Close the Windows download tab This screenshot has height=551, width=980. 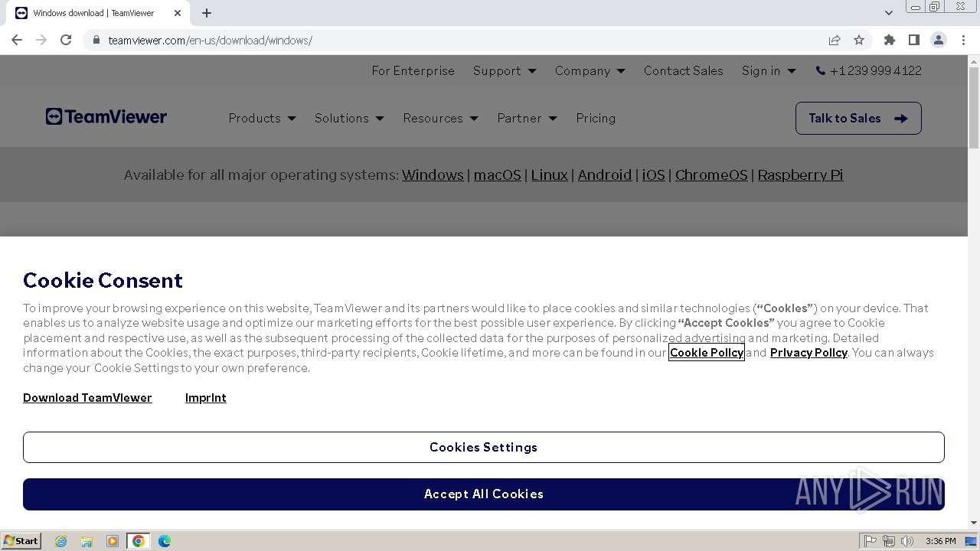pyautogui.click(x=178, y=13)
